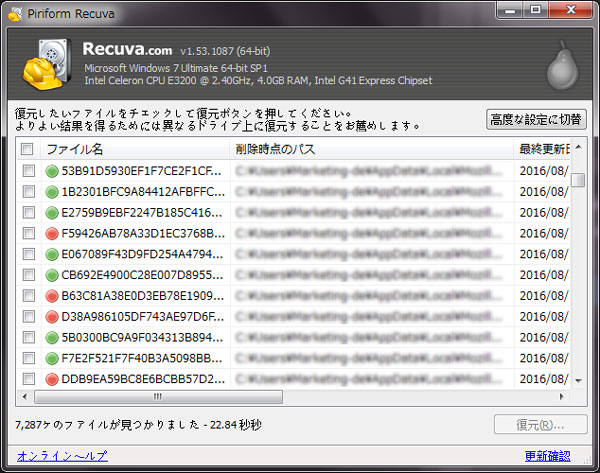Click green status dot for 53B91D5930EF1F7CE2F1CF
This screenshot has width=600, height=473.
pos(52,171)
